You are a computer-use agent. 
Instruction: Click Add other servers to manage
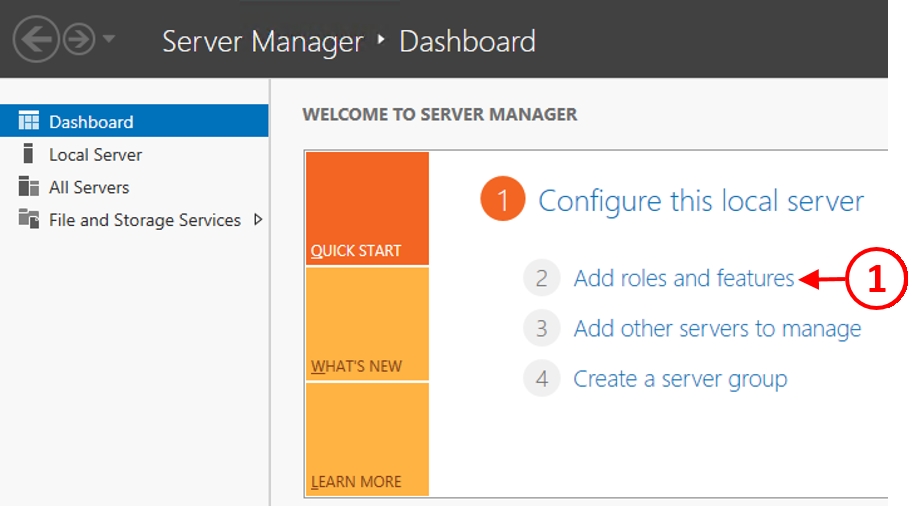pos(717,328)
